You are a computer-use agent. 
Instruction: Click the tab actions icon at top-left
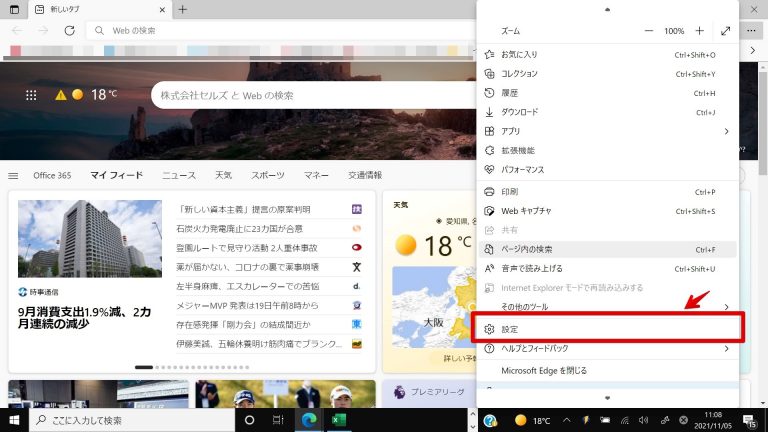pyautogui.click(x=14, y=9)
